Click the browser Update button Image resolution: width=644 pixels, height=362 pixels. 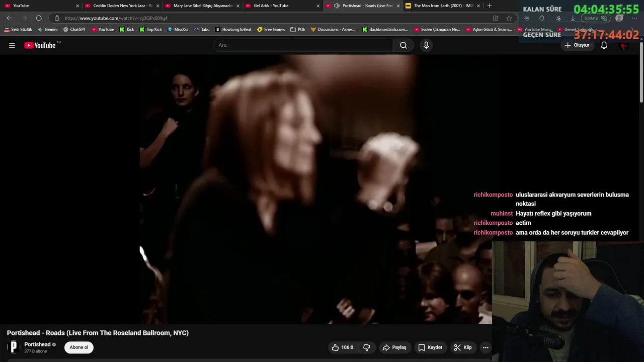pos(596,18)
